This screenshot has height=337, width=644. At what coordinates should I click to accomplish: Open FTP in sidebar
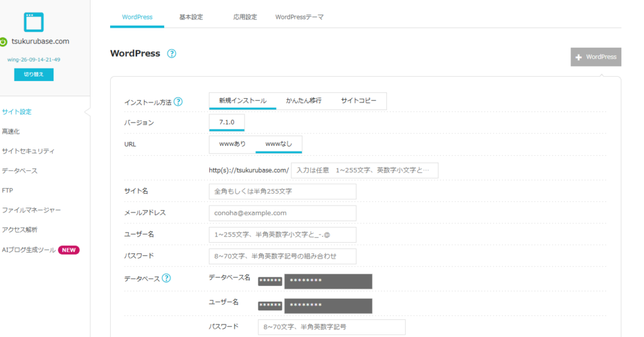click(x=8, y=191)
